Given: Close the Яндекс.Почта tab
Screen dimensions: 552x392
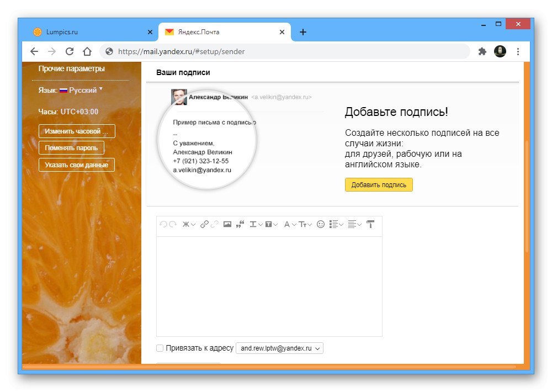Looking at the screenshot, I should tap(282, 32).
